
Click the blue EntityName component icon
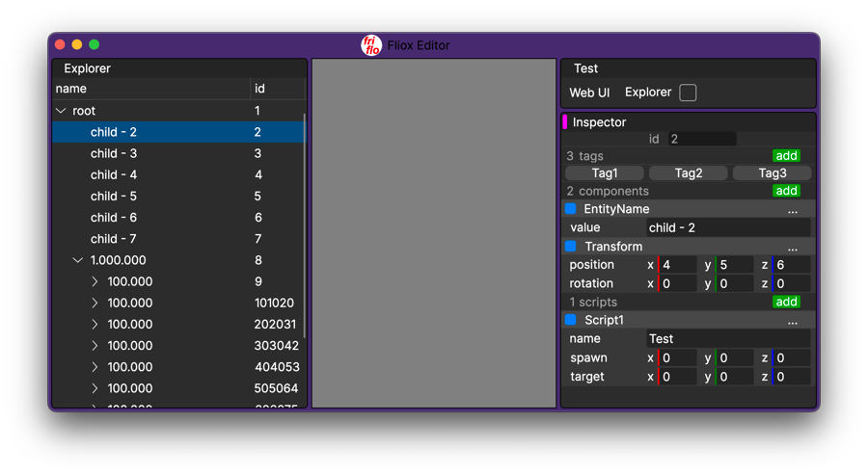click(x=571, y=209)
